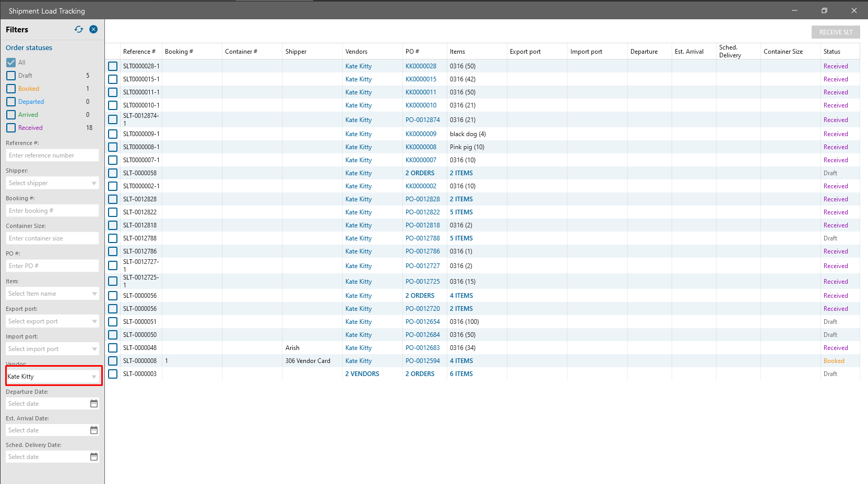The image size is (868, 484).
Task: Click the Draft status of SLT-0000050
Action: [830, 335]
